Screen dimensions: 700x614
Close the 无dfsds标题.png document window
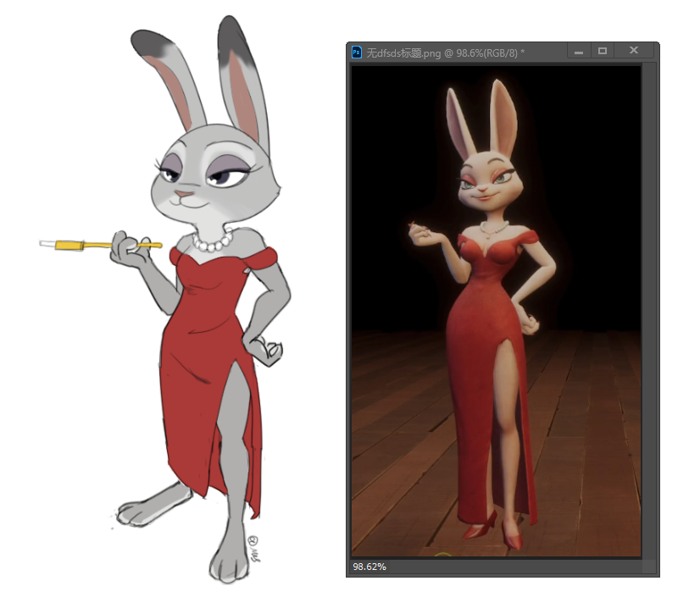634,51
